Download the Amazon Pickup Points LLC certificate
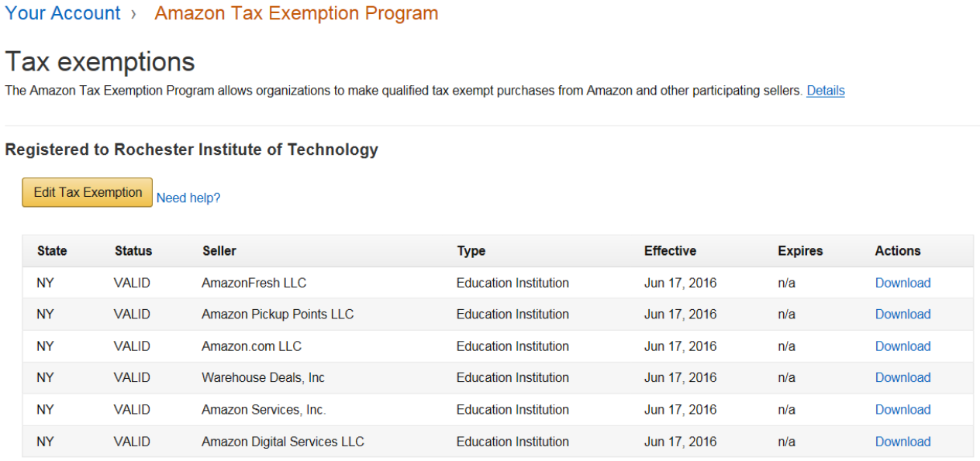980x461 pixels. point(902,314)
